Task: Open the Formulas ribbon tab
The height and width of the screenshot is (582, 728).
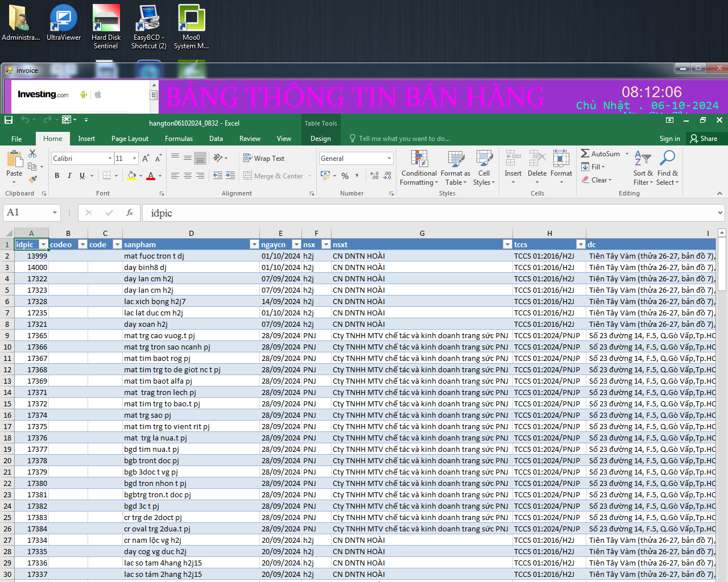Action: (x=179, y=139)
